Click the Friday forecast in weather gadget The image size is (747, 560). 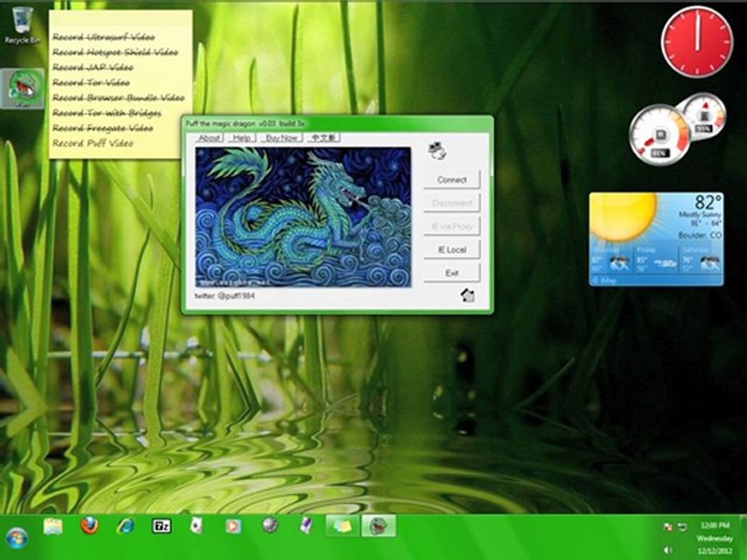coord(656,261)
